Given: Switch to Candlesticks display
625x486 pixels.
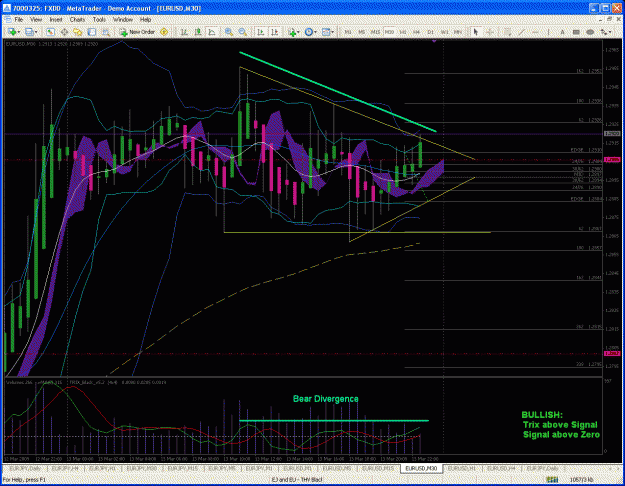Looking at the screenshot, I should pos(198,32).
